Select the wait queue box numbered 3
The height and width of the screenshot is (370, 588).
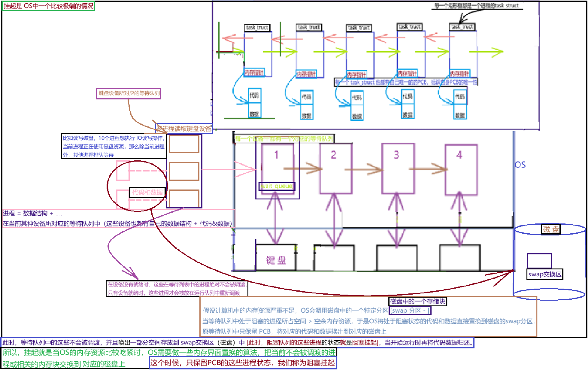(x=398, y=168)
